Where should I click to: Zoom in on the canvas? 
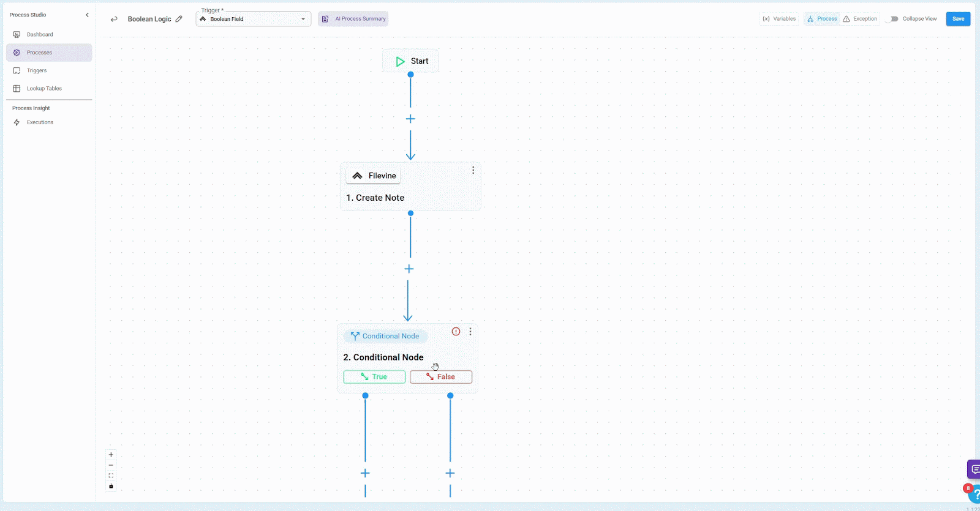(x=111, y=455)
